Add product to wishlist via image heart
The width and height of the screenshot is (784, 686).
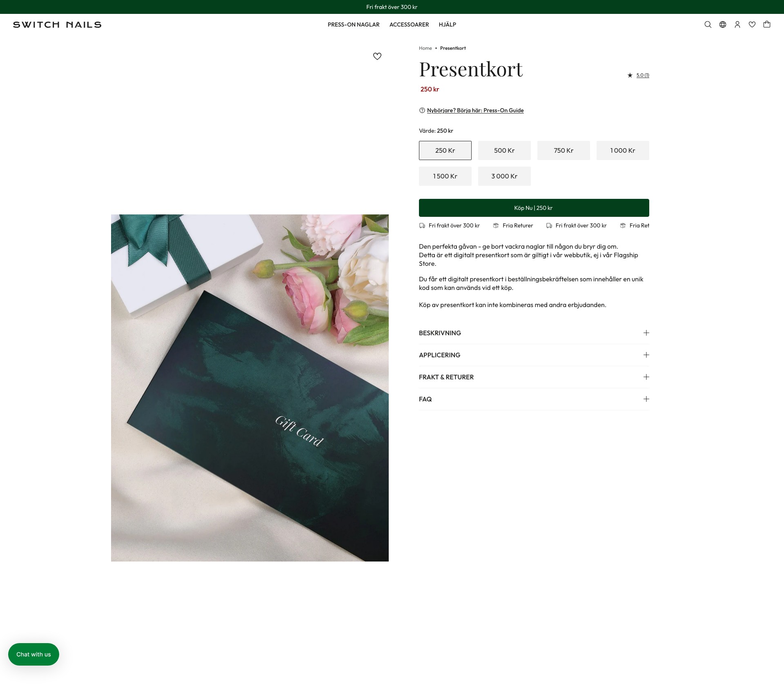pyautogui.click(x=377, y=56)
